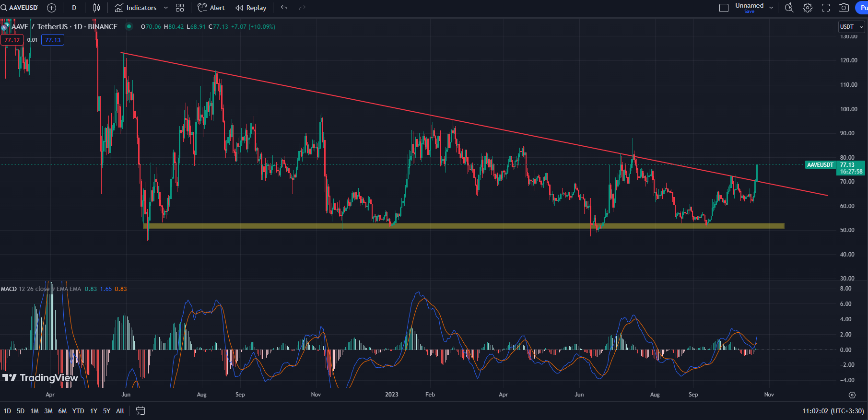Click the compare or add symbol plus icon
Image resolution: width=868 pixels, height=420 pixels.
tap(51, 8)
